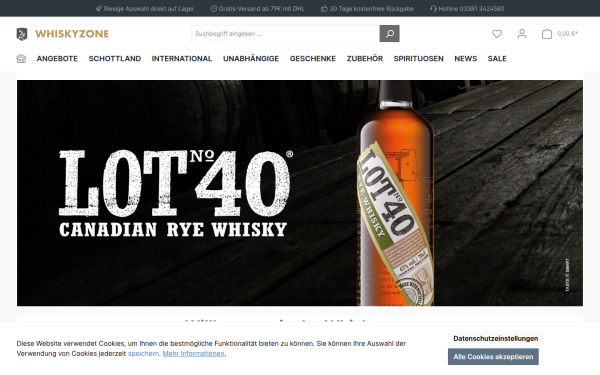Click the headset icon beside Hotline
600x375 pixels.
tap(433, 8)
